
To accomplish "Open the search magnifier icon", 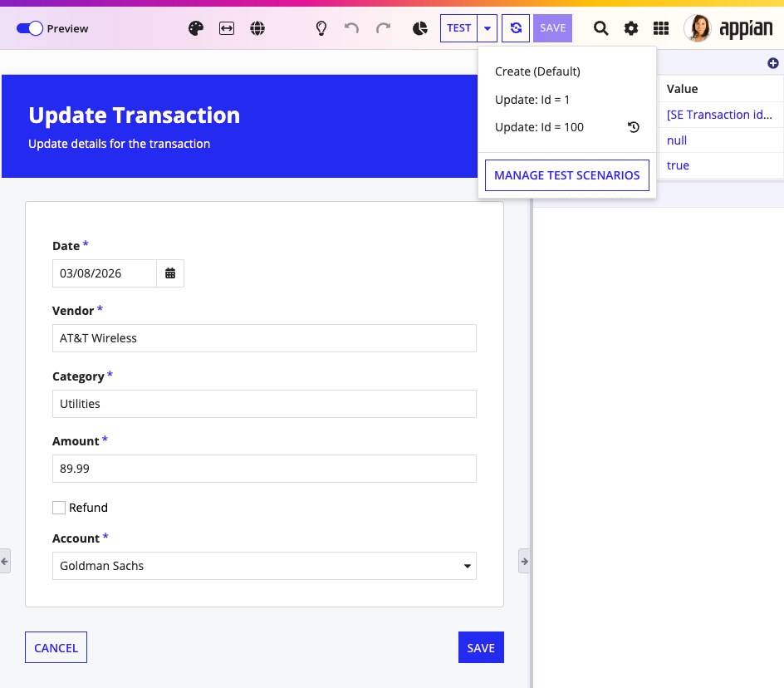I will (x=601, y=28).
